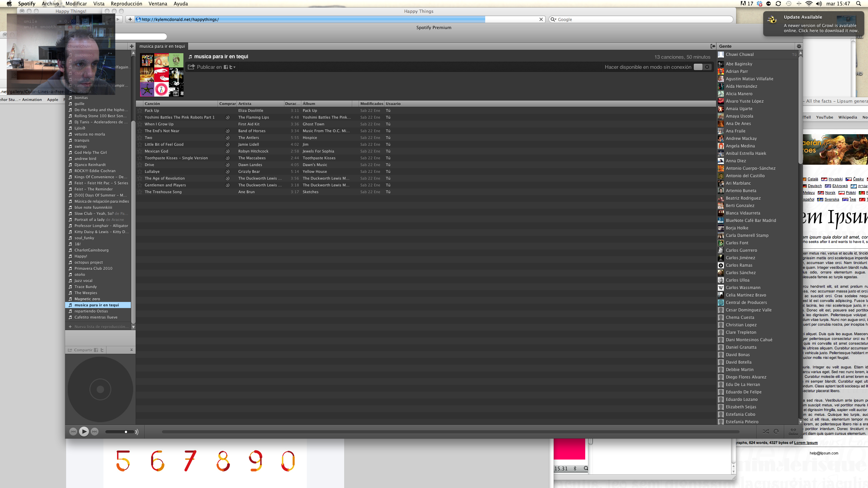Enable shuffle playback
The image size is (868, 488).
[766, 431]
